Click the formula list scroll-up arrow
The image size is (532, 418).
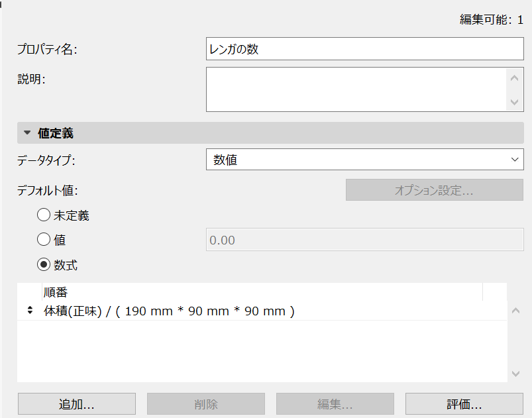click(x=516, y=309)
